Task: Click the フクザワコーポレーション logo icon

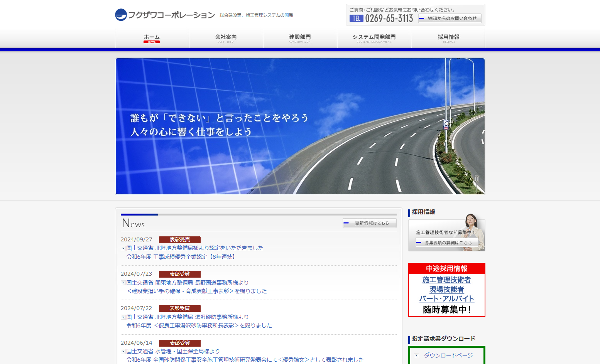Action: pyautogui.click(x=121, y=15)
